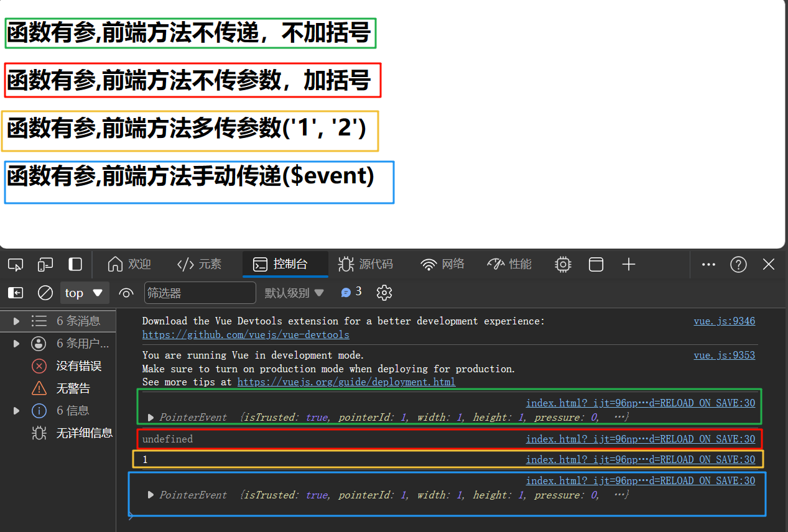Open source link for the undefined log
The width and height of the screenshot is (788, 532).
click(641, 439)
